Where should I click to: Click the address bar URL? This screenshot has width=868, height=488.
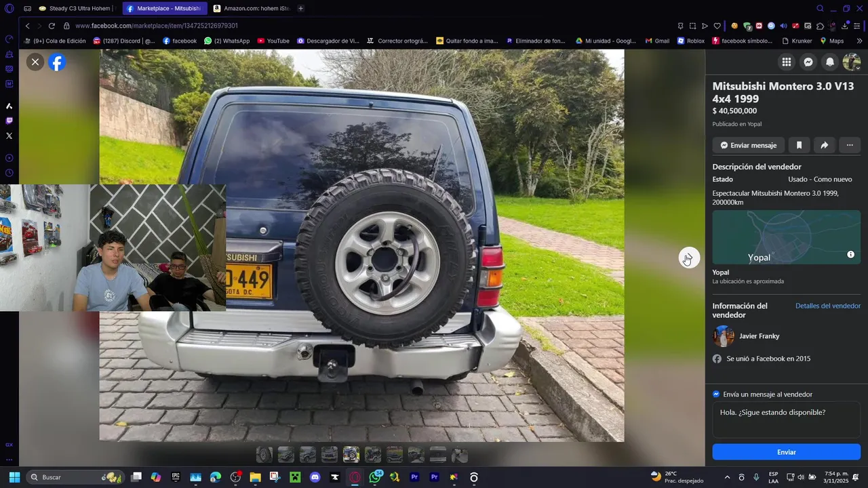pyautogui.click(x=157, y=26)
